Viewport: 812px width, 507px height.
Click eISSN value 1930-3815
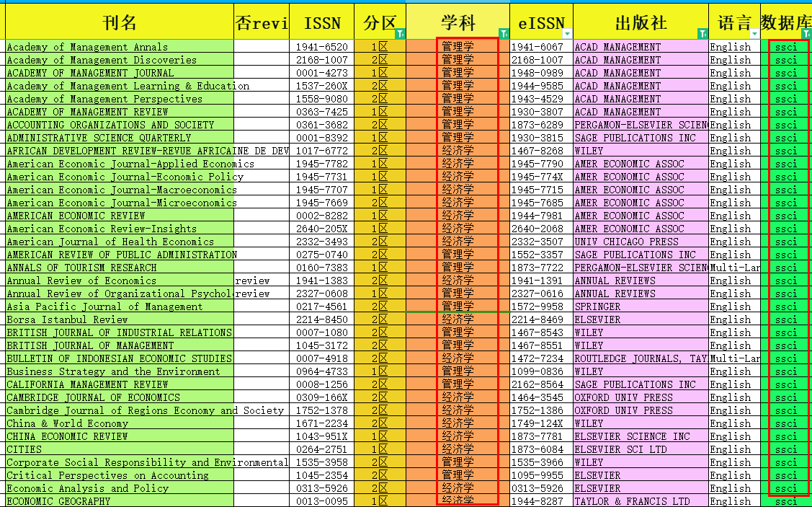(537, 137)
